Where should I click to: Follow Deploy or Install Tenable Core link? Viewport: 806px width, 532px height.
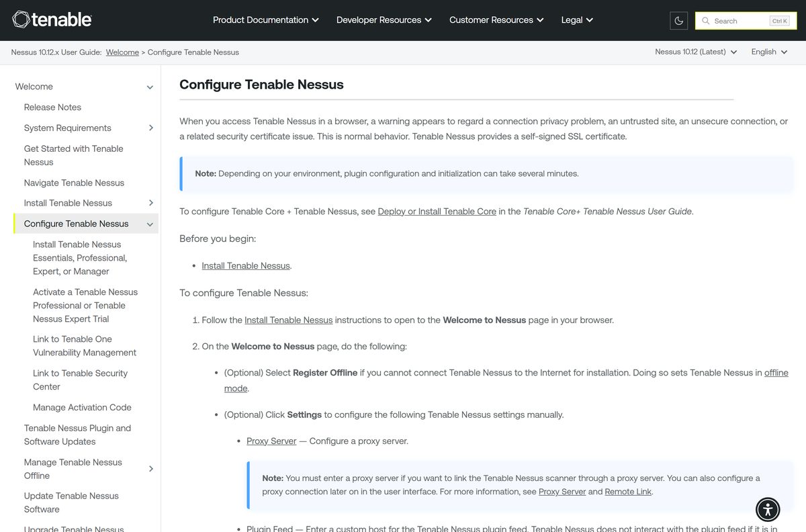coord(437,212)
